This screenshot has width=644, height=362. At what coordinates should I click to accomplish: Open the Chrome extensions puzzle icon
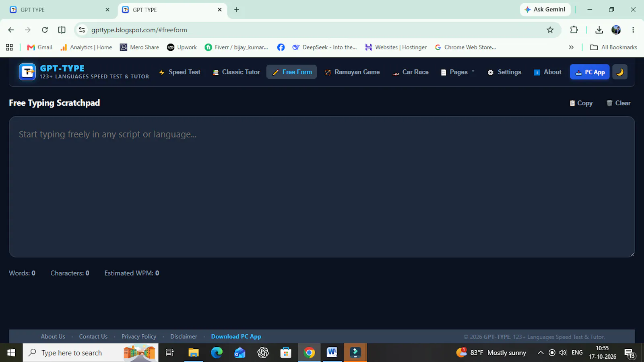pos(574,30)
